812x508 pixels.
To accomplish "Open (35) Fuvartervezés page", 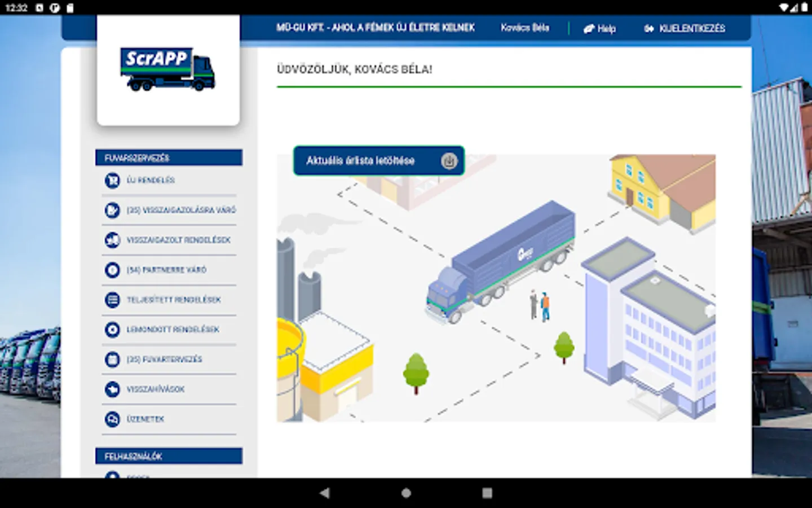I will pyautogui.click(x=169, y=360).
